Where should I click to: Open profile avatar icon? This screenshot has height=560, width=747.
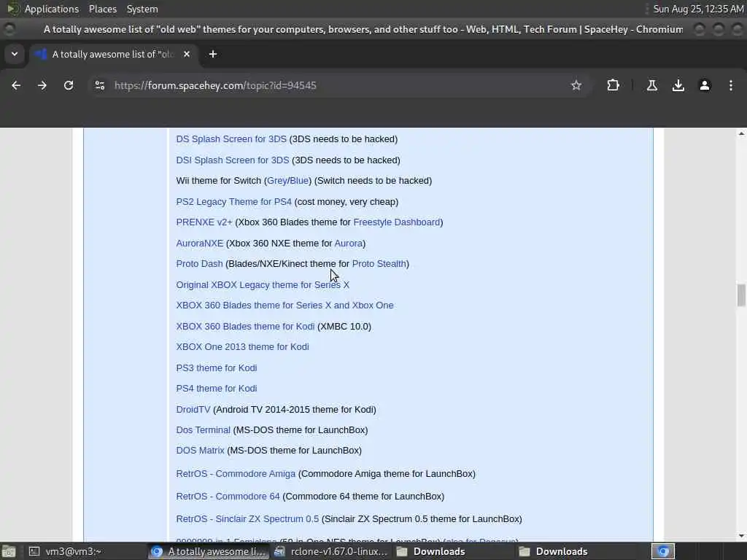click(705, 86)
